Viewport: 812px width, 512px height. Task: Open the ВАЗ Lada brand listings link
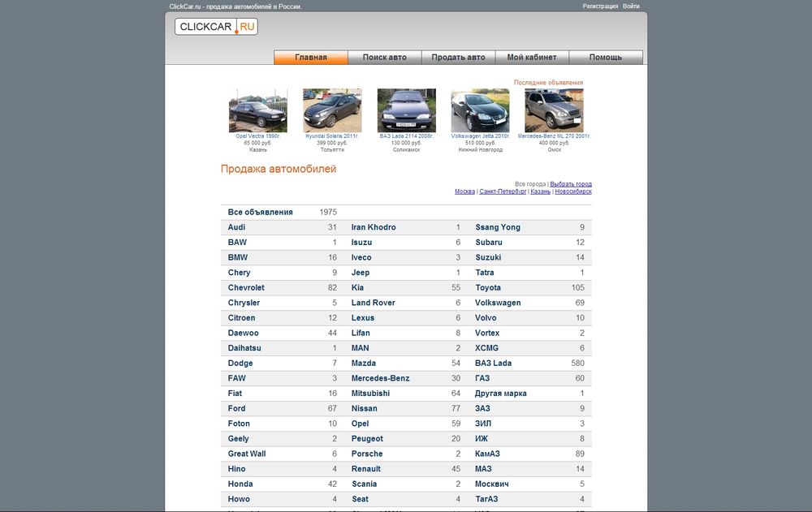click(493, 363)
